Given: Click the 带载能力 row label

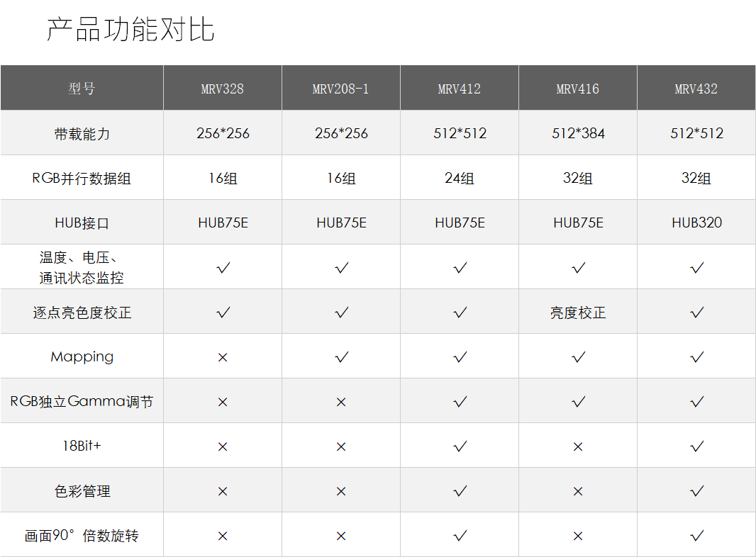Looking at the screenshot, I should [x=82, y=133].
